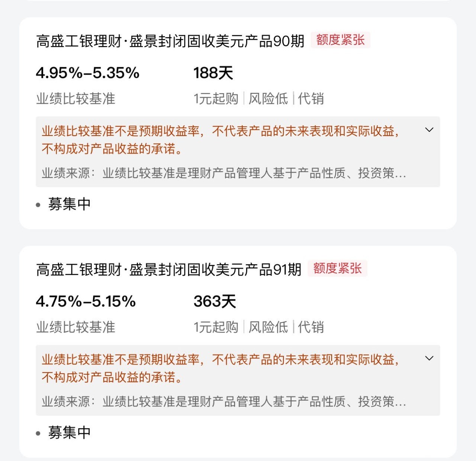The width and height of the screenshot is (476, 461).
Task: Select the 业绩比较基准 label on product 91期
Action: coord(76,327)
